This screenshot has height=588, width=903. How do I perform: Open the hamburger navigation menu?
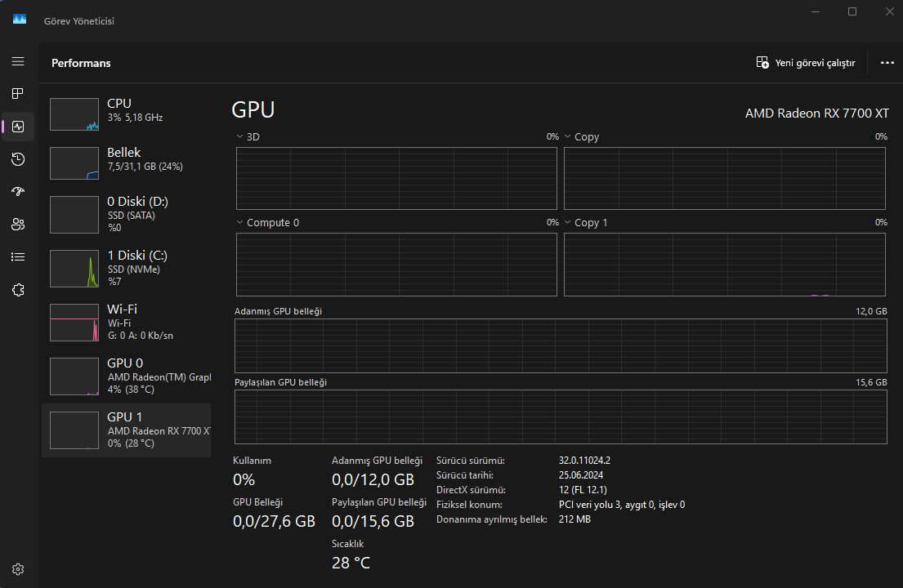(18, 61)
